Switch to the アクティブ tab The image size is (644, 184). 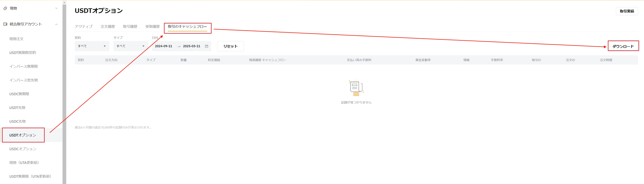coord(83,26)
